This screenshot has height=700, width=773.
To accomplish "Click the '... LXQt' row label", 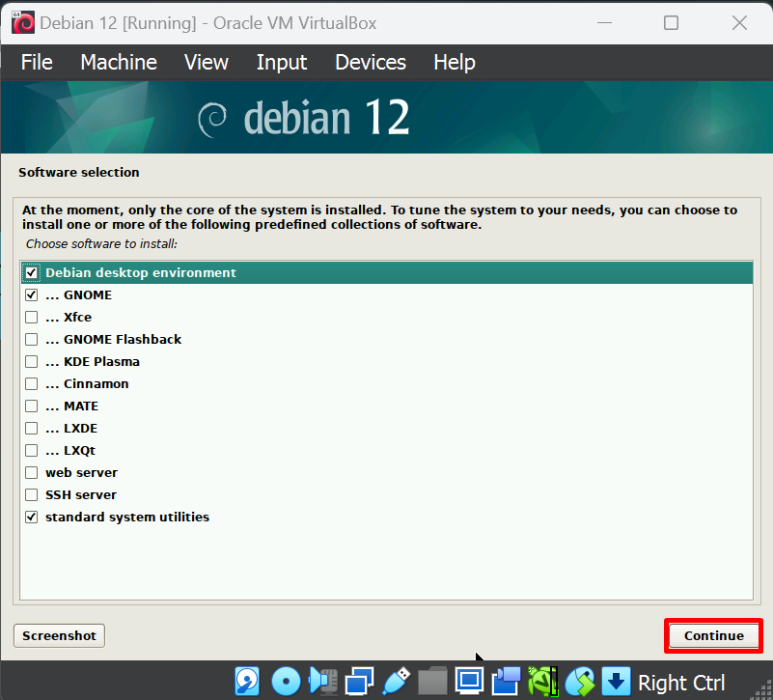I will [x=70, y=450].
